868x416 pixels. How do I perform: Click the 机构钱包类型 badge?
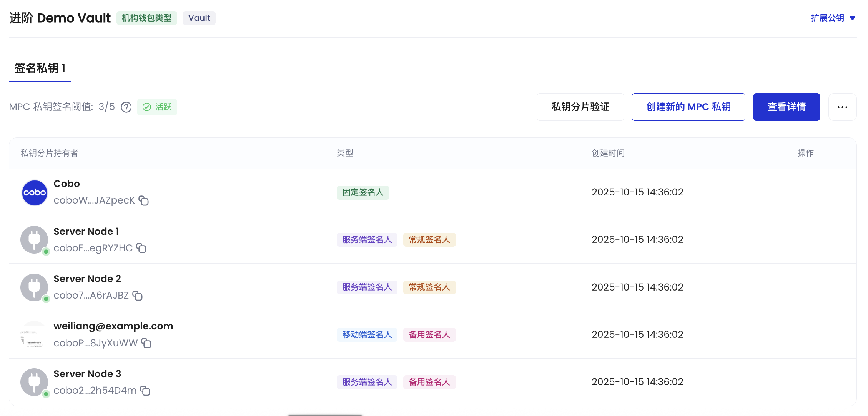coord(147,18)
